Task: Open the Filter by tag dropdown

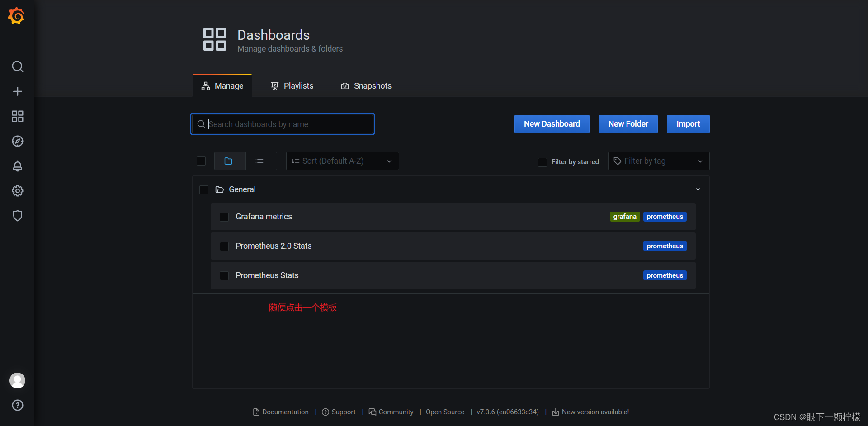Action: click(659, 161)
